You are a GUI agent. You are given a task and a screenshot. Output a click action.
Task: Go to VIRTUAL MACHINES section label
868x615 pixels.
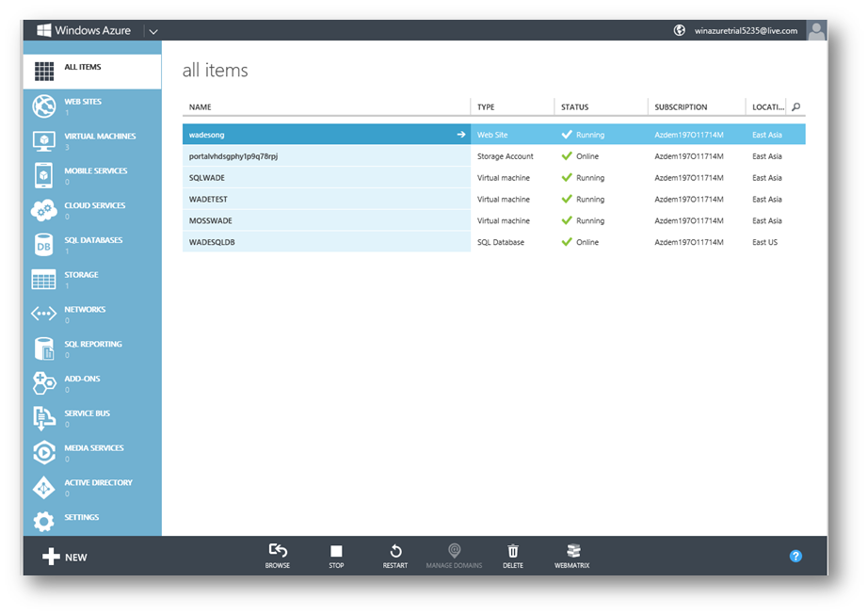[x=100, y=137]
